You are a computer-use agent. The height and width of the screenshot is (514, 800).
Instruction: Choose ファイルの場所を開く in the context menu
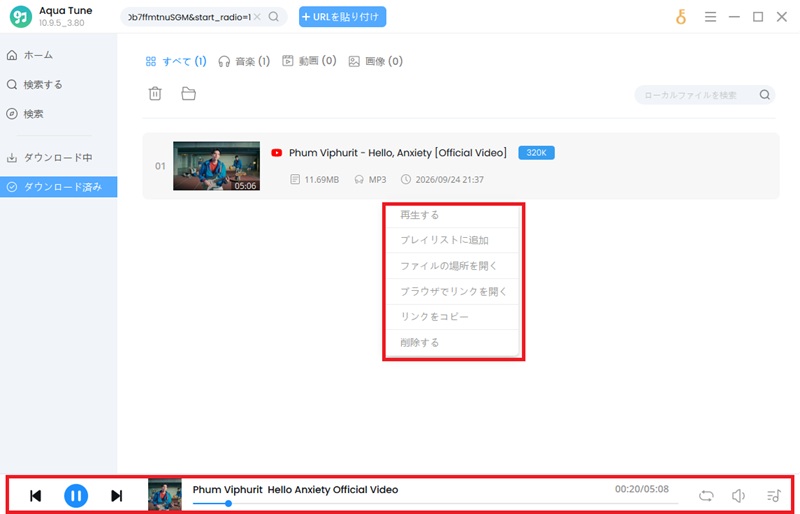(453, 266)
